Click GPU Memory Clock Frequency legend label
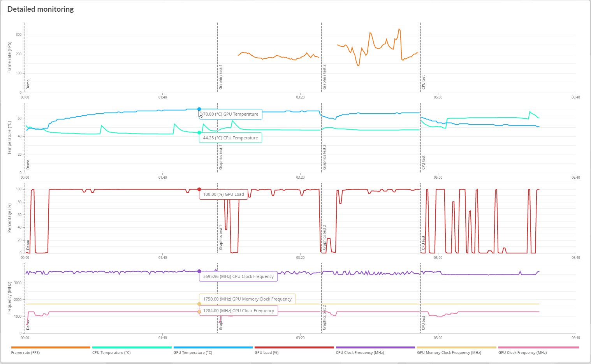 point(449,352)
